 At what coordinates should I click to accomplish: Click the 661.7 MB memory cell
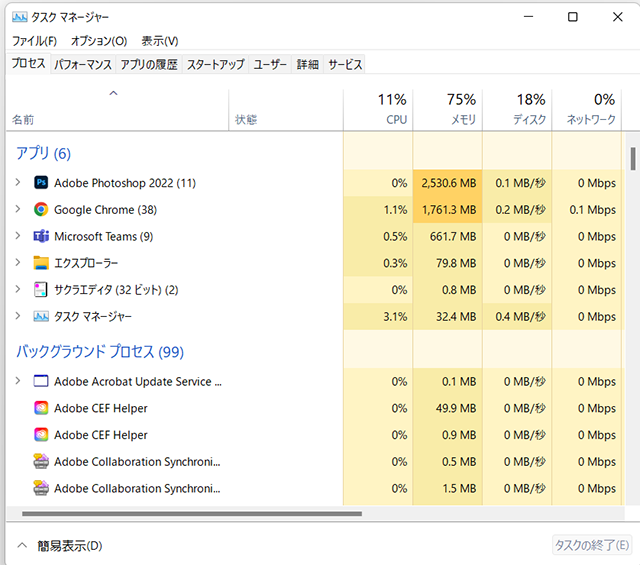click(447, 236)
